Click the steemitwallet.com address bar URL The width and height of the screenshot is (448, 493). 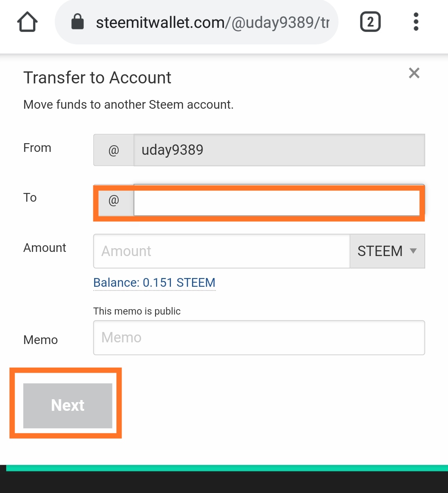point(212,22)
